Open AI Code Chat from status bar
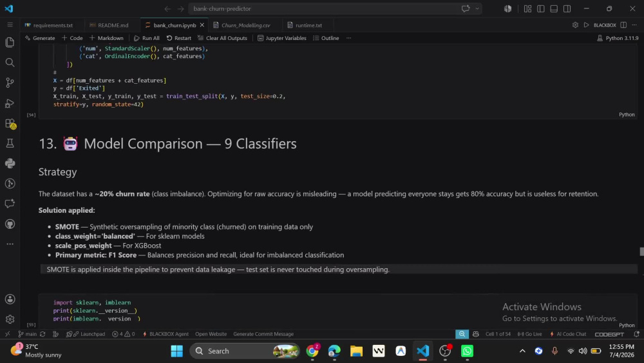644x363 pixels. tap(567, 334)
